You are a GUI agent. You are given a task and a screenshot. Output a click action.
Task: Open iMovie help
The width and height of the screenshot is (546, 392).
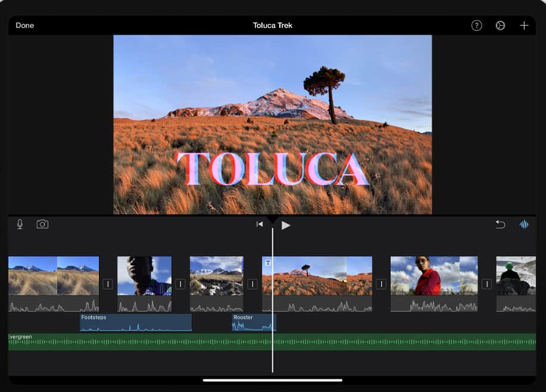(x=476, y=25)
